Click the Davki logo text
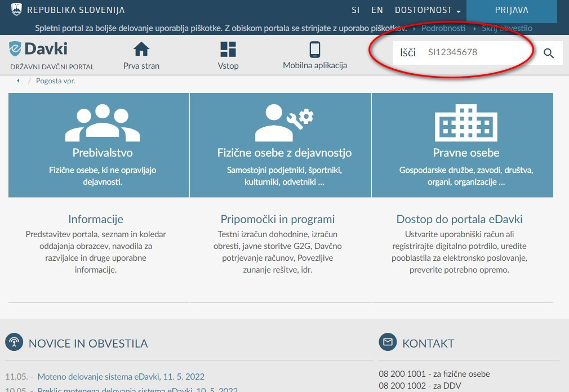Image resolution: width=569 pixels, height=392 pixels. coord(46,48)
